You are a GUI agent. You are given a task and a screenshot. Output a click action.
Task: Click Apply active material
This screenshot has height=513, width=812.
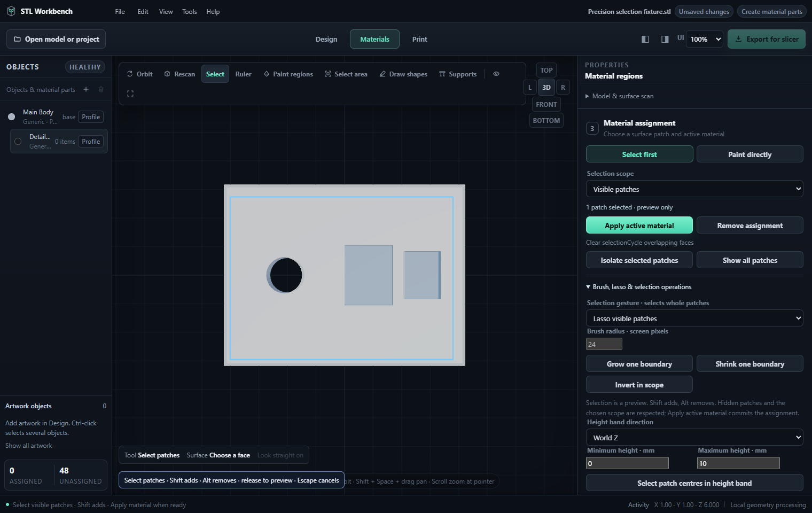639,226
